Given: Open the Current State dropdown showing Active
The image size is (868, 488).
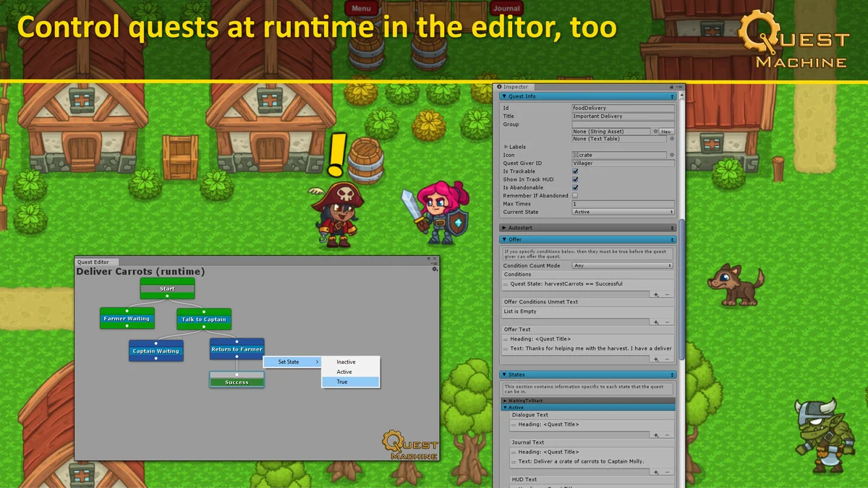Looking at the screenshot, I should pos(624,212).
